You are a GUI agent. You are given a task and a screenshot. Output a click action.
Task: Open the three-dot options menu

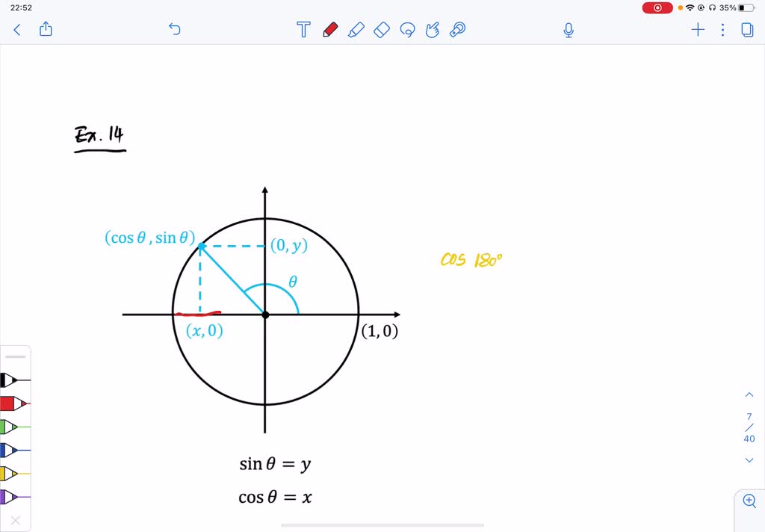pos(722,29)
